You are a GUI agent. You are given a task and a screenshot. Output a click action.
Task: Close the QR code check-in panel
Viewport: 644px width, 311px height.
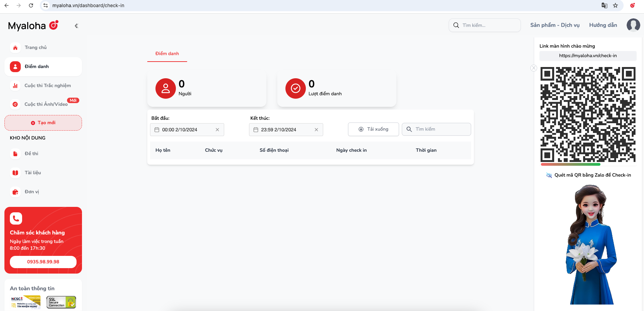pyautogui.click(x=534, y=68)
